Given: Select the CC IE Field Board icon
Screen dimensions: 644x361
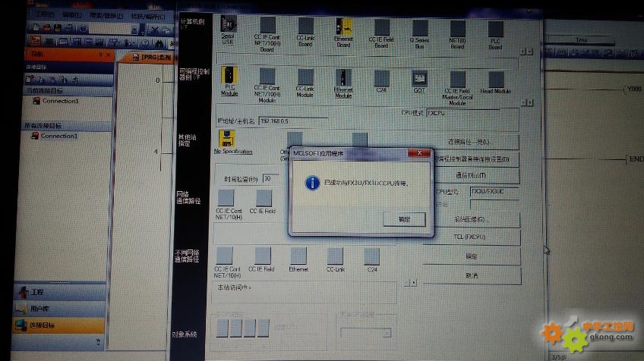Looking at the screenshot, I should (x=381, y=28).
